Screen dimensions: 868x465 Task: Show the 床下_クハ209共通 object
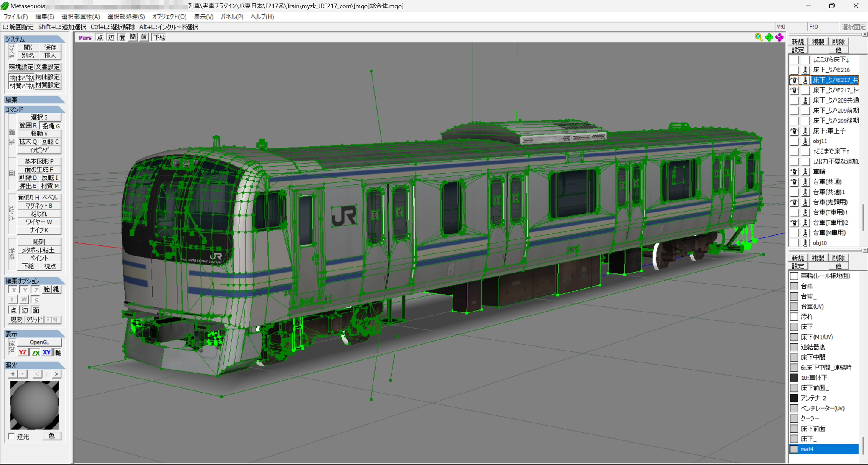(x=794, y=100)
